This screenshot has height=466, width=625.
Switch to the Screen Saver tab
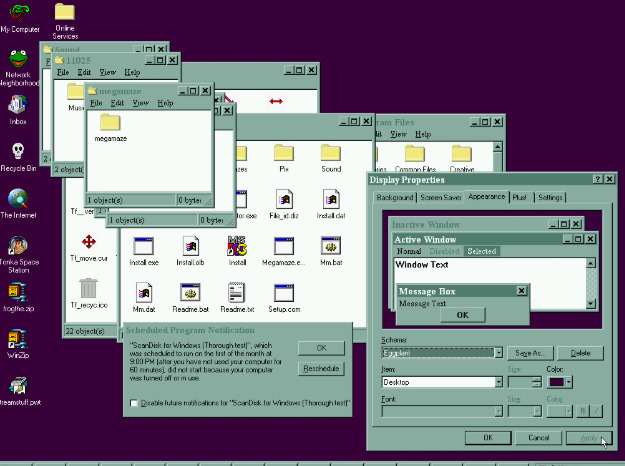point(440,197)
